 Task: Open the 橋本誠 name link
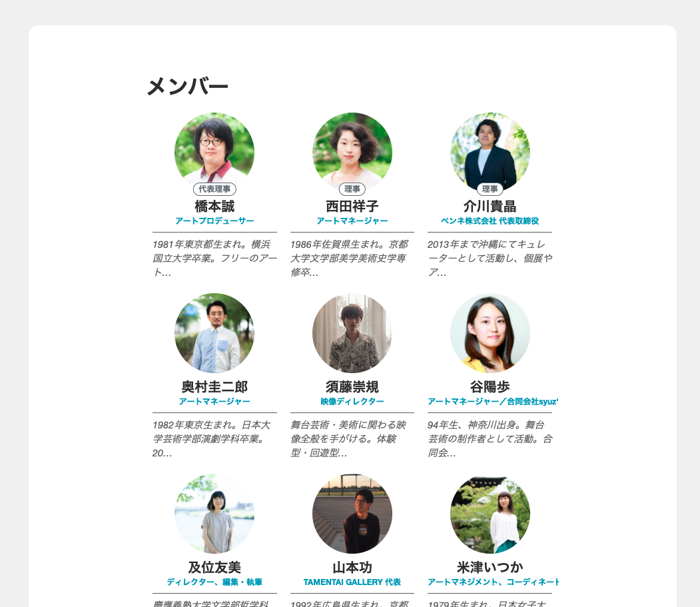[x=214, y=207]
